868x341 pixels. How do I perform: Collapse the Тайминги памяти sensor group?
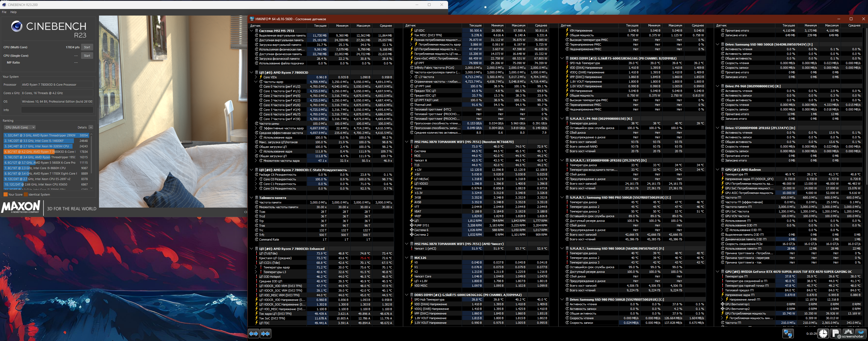click(x=251, y=198)
